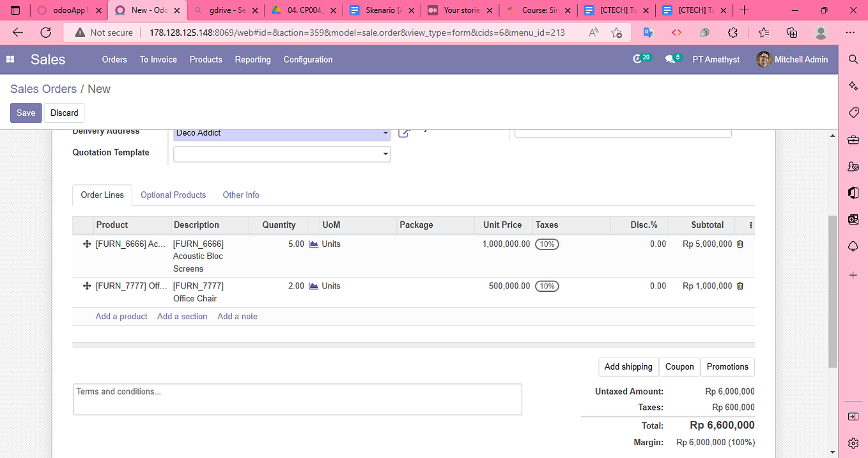Image resolution: width=868 pixels, height=458 pixels.
Task: Click the drag handle on the FURN_7777 line
Action: point(87,286)
